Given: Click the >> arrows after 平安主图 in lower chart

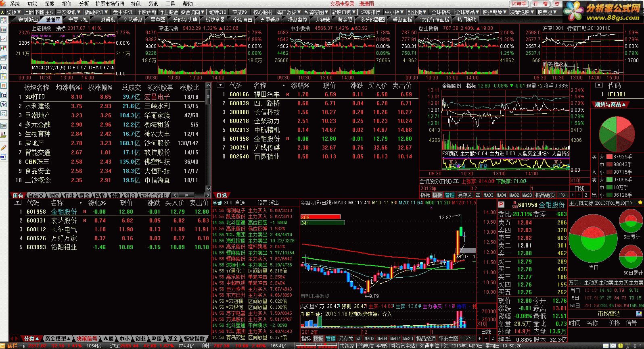Looking at the screenshot, I should pyautogui.click(x=468, y=338).
